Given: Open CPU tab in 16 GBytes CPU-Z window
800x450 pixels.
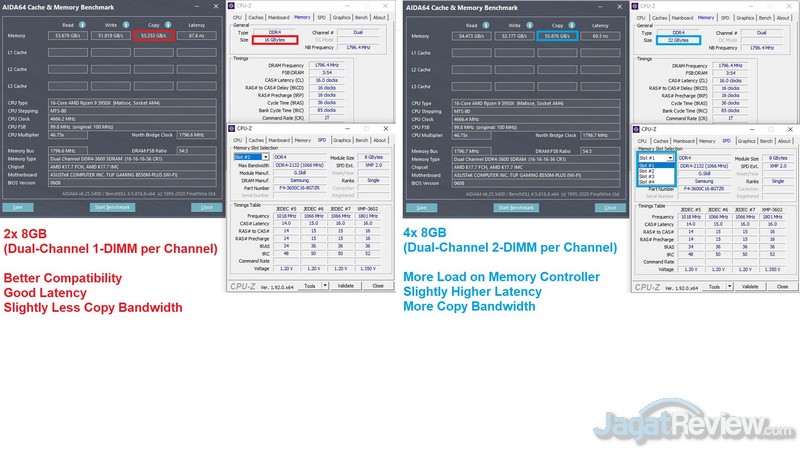Looking at the screenshot, I should 237,17.
